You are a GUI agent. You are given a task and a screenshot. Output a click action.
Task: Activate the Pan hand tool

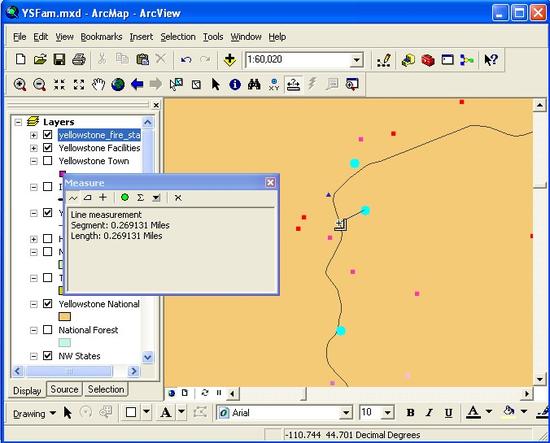(x=98, y=84)
